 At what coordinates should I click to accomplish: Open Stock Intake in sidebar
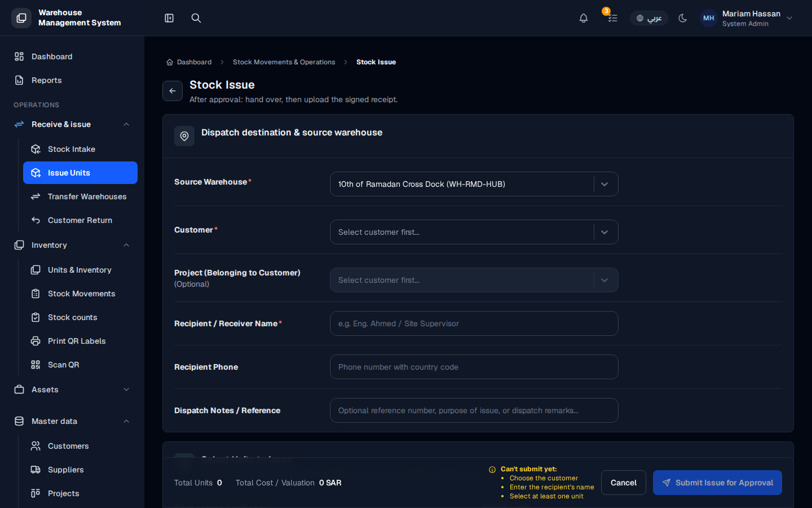[x=80, y=149]
